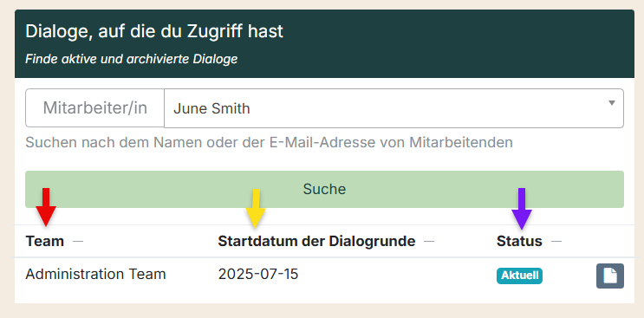The width and height of the screenshot is (644, 318).
Task: Click the Mitarbeiter/in field label
Action: 94,108
